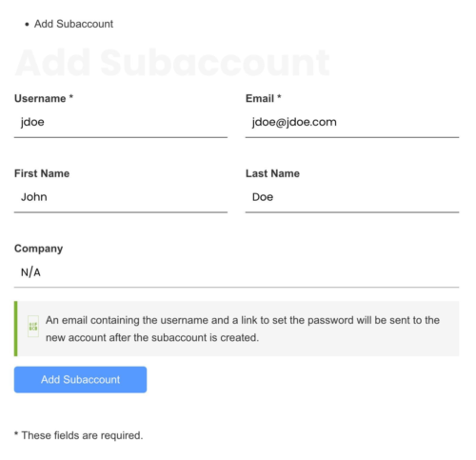
Task: Click the Add Subaccount breadcrumb link
Action: point(73,24)
